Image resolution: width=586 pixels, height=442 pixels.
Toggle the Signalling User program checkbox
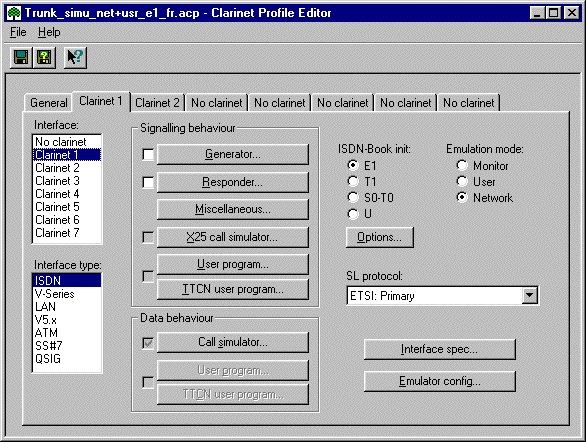click(x=148, y=276)
